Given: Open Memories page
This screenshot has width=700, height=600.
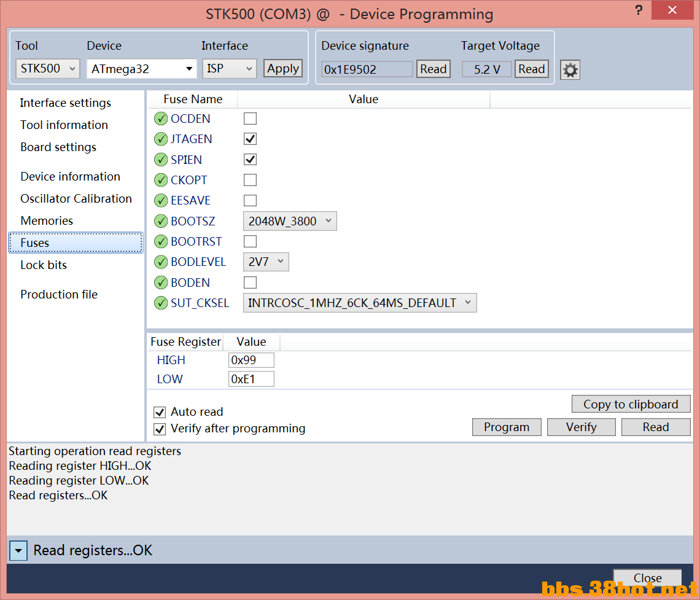Looking at the screenshot, I should (47, 221).
